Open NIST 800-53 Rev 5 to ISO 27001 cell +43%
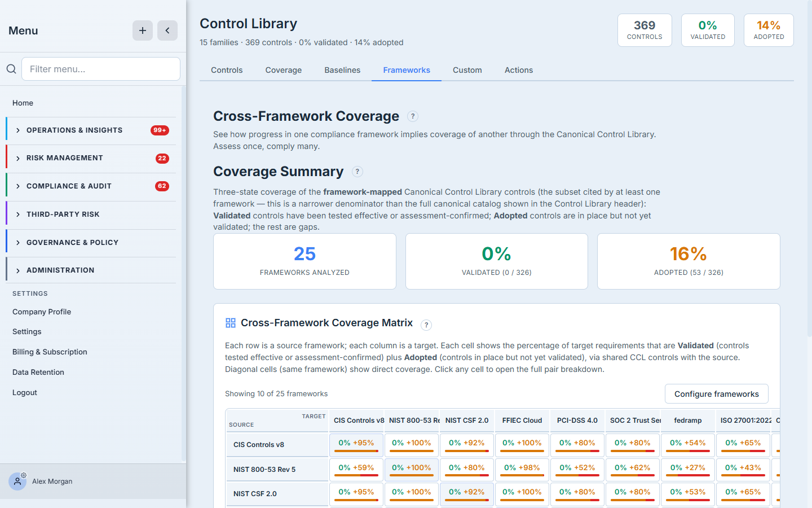The image size is (812, 508). [743, 470]
